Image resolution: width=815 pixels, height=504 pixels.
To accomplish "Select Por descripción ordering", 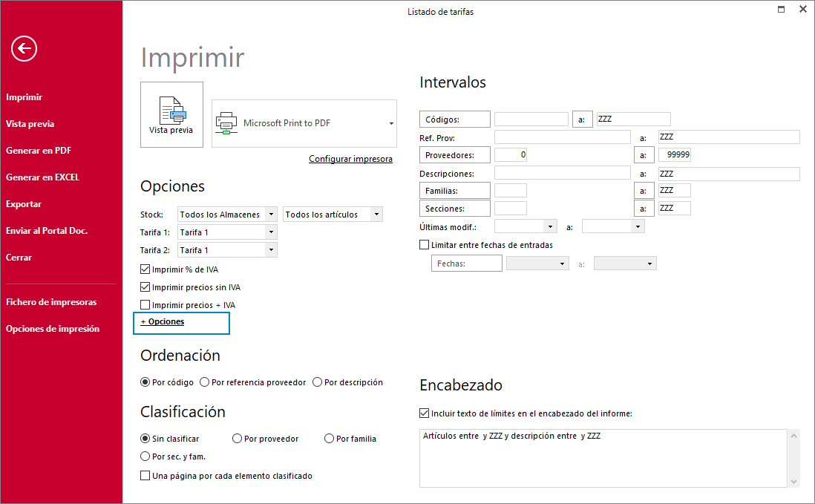I will 317,382.
